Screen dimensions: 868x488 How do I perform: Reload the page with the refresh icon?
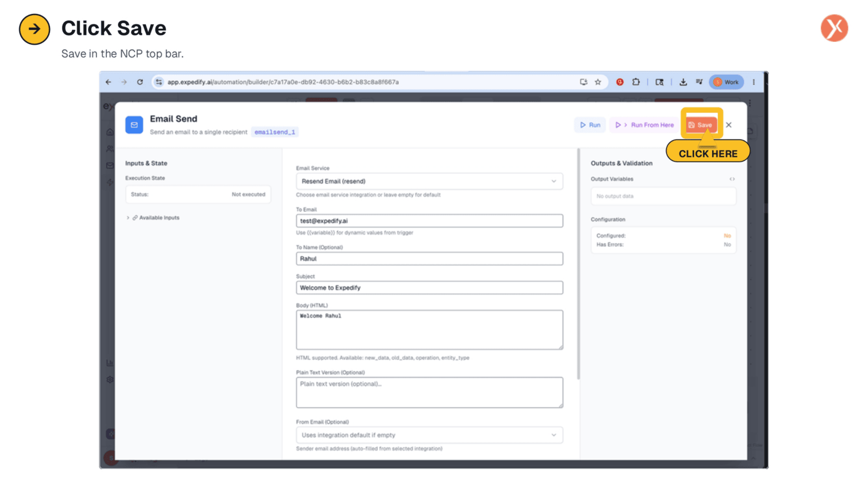(140, 82)
